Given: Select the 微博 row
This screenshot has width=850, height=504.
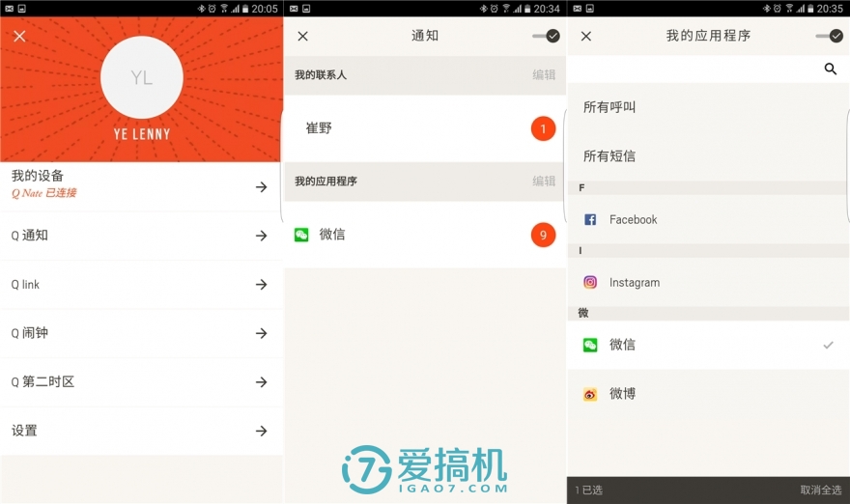Looking at the screenshot, I should pyautogui.click(x=708, y=393).
